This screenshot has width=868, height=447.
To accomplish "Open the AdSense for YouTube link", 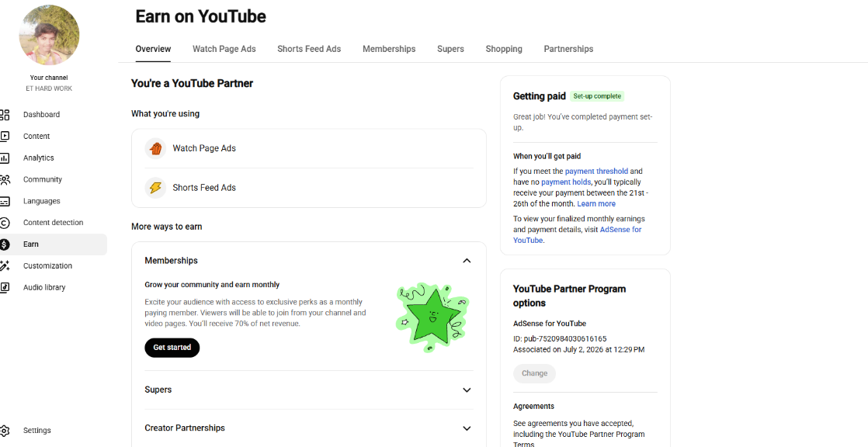I will [578, 234].
